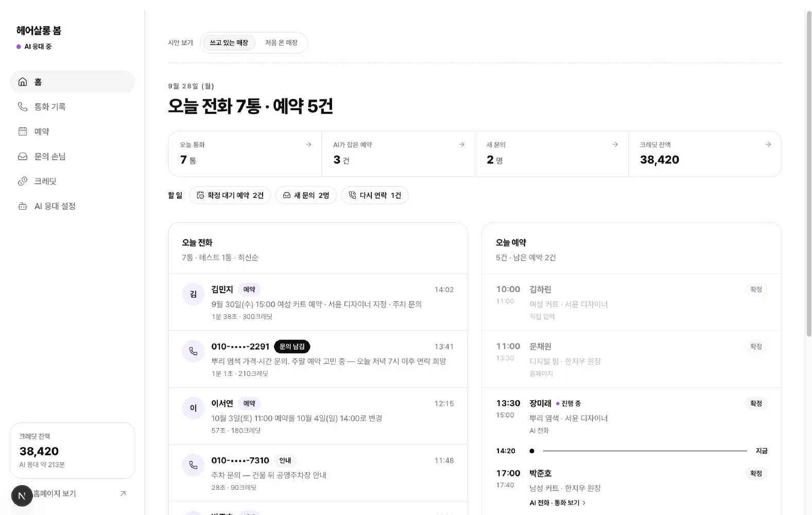812x515 pixels.
Task: Click the inbox icon beside 문의 손님
Action: (x=23, y=157)
